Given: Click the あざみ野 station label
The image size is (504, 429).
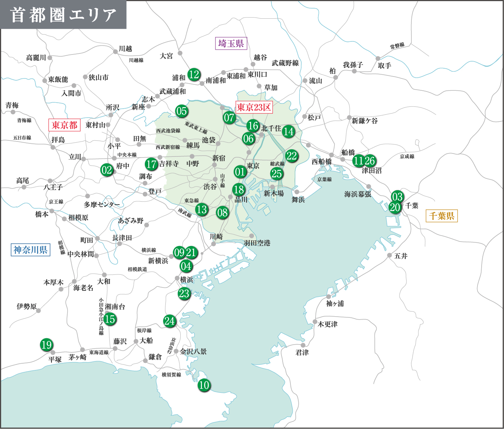Looking at the screenshot, I should (x=131, y=221).
